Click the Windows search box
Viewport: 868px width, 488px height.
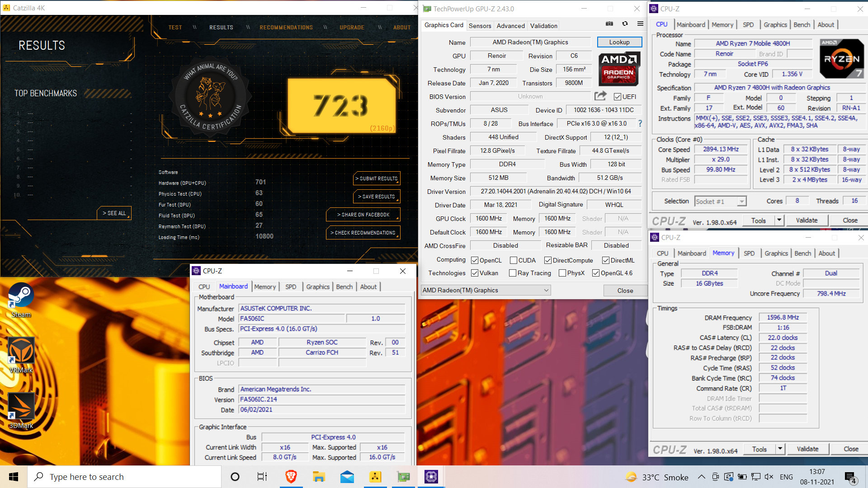pos(124,477)
